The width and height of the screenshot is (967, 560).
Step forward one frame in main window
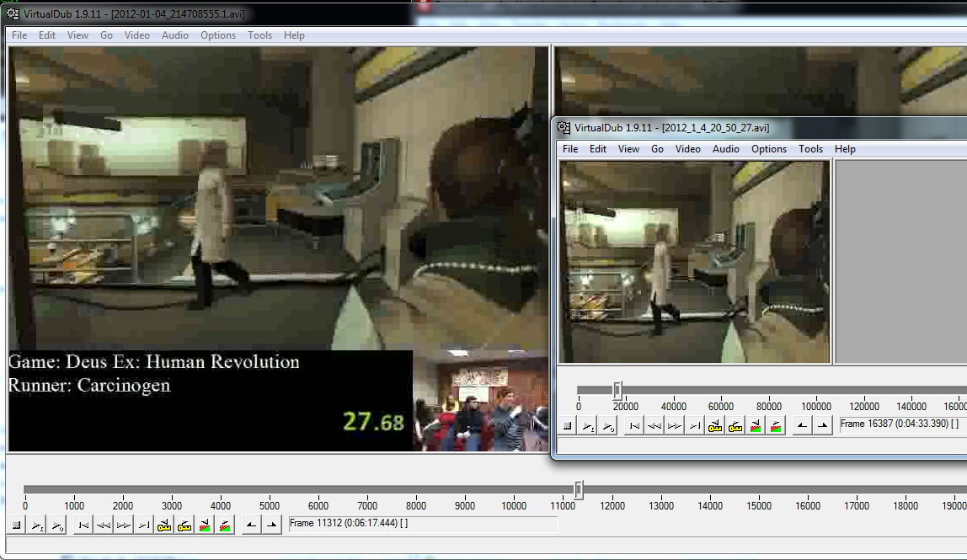pyautogui.click(x=123, y=525)
